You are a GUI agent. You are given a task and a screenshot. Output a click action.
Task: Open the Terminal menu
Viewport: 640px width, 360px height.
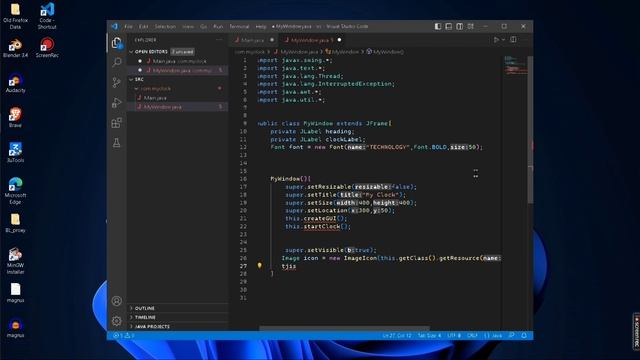pyautogui.click(x=239, y=26)
